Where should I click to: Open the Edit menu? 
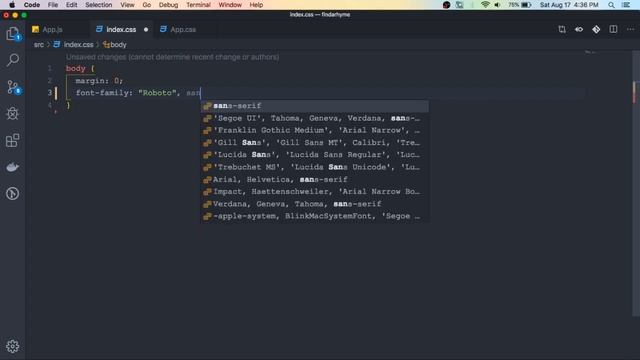click(71, 5)
